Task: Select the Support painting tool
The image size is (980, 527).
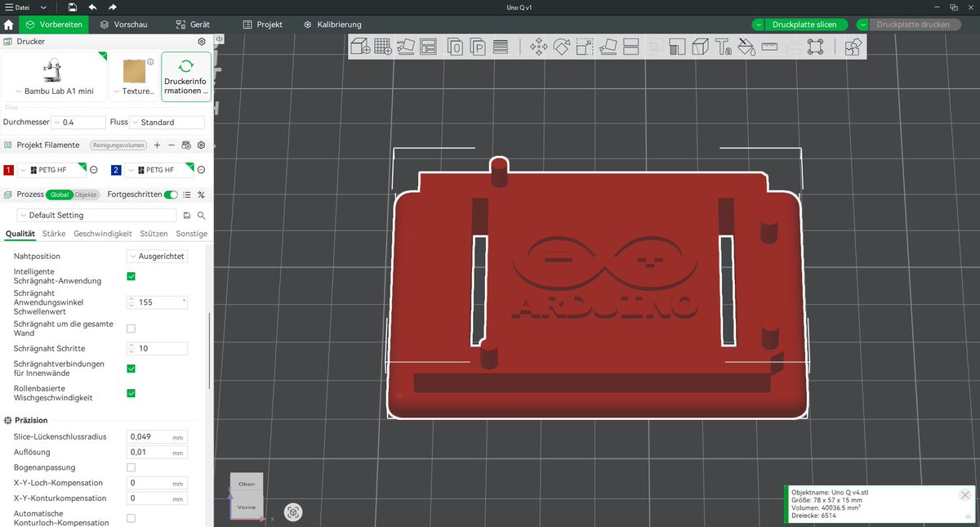Action: coord(677,47)
